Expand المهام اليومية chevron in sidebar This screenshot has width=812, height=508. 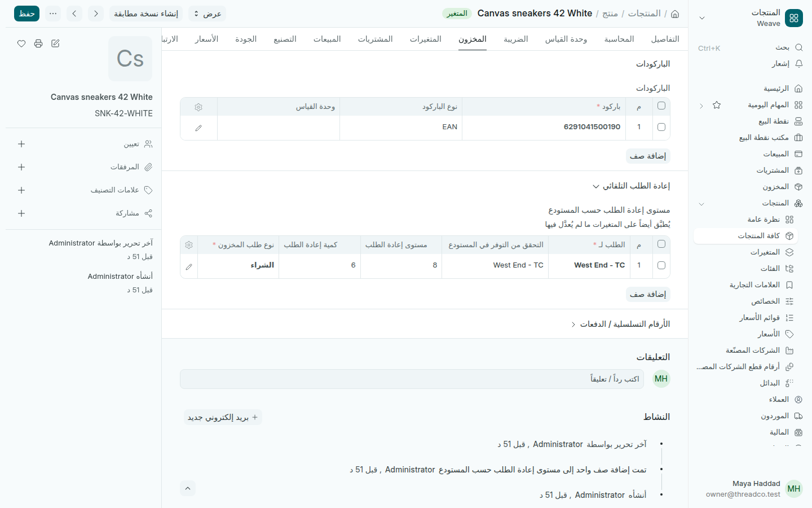(x=701, y=106)
